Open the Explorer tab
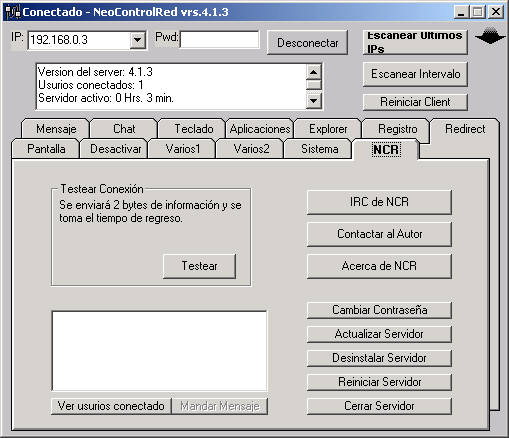The height and width of the screenshot is (438, 509). pos(328,129)
